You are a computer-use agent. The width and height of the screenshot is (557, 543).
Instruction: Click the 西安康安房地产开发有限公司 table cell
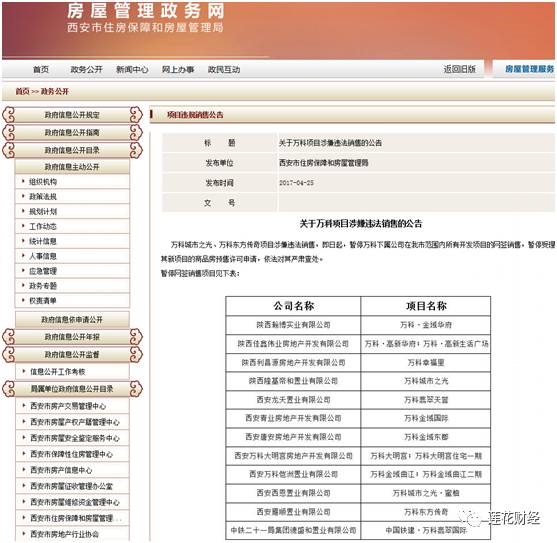click(x=293, y=437)
